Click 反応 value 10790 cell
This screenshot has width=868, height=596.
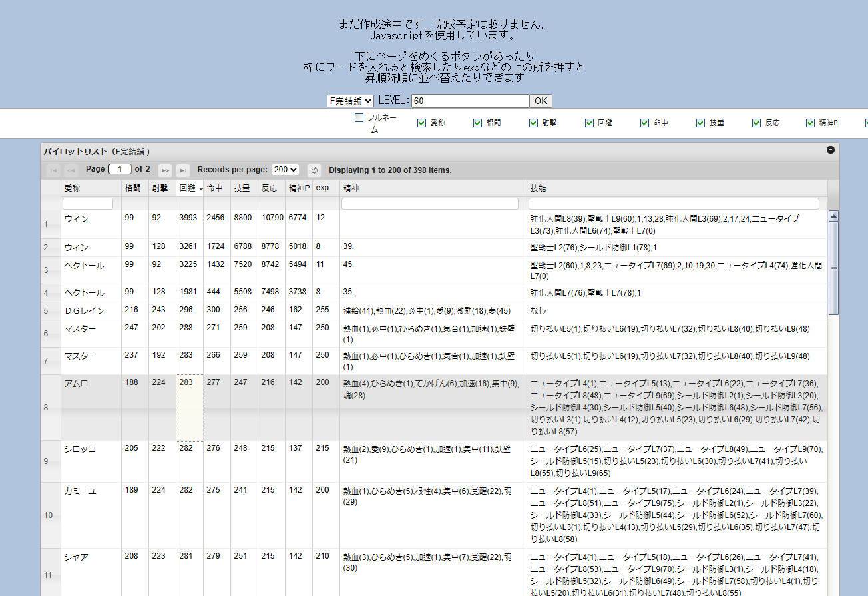(x=272, y=224)
